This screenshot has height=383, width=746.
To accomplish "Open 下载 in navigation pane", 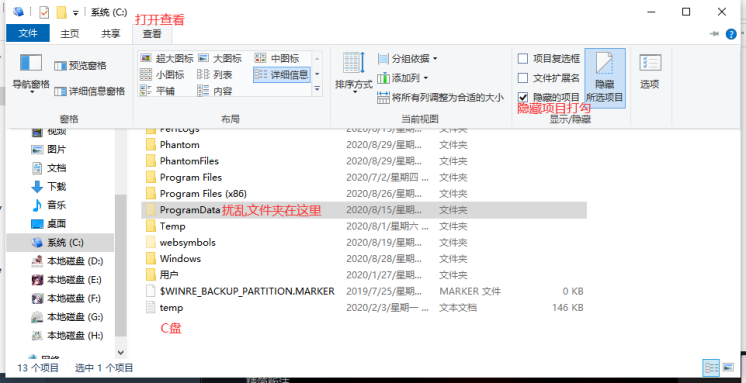I will coord(49,187).
